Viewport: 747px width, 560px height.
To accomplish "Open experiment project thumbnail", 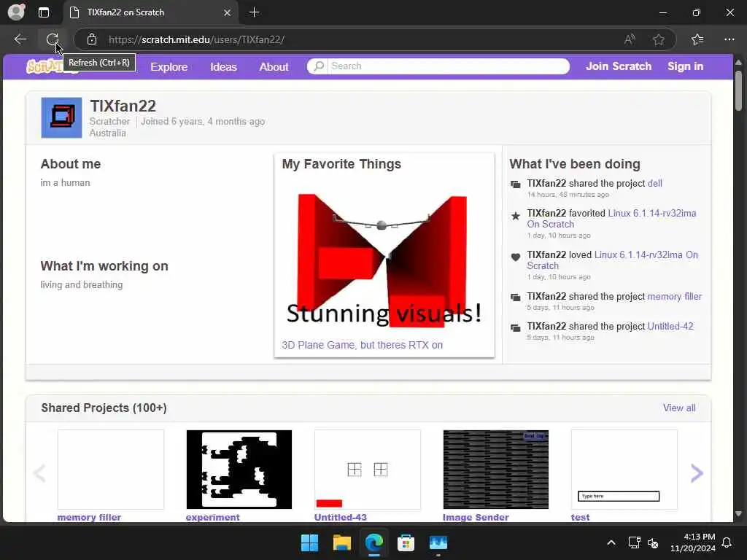I will (239, 470).
